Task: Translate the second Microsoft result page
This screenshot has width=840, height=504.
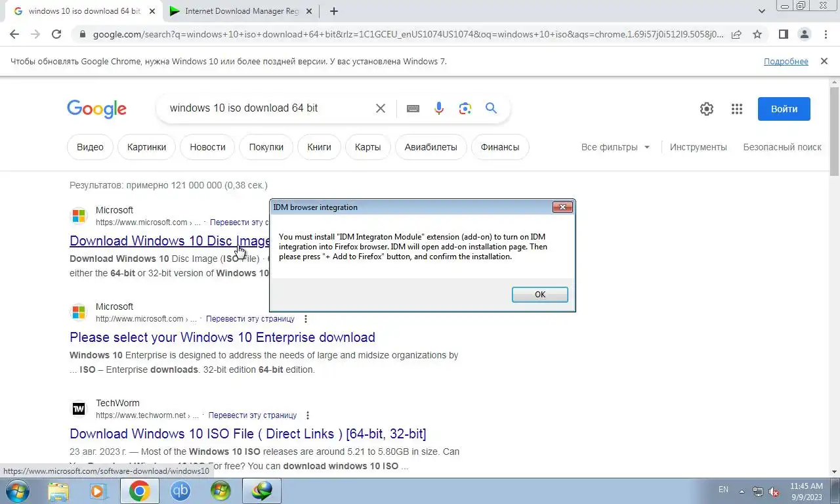Action: point(250,319)
